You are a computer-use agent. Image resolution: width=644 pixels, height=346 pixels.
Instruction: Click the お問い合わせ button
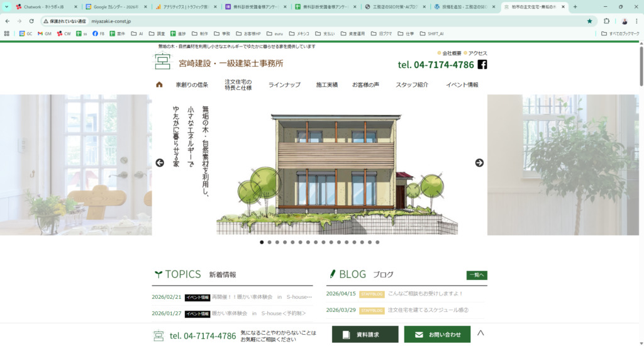(437, 335)
